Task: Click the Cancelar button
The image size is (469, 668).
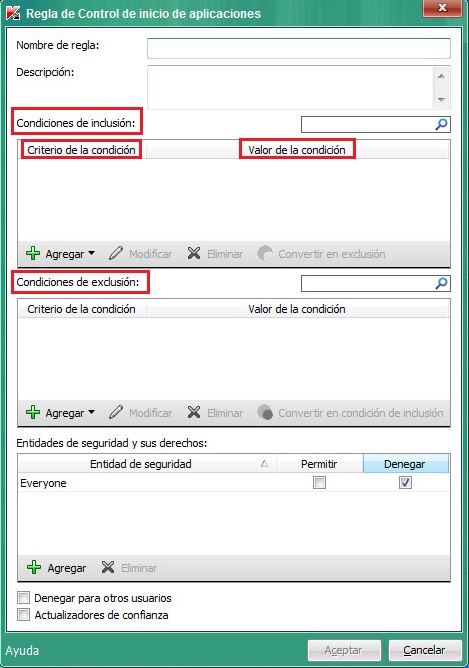Action: pyautogui.click(x=425, y=651)
